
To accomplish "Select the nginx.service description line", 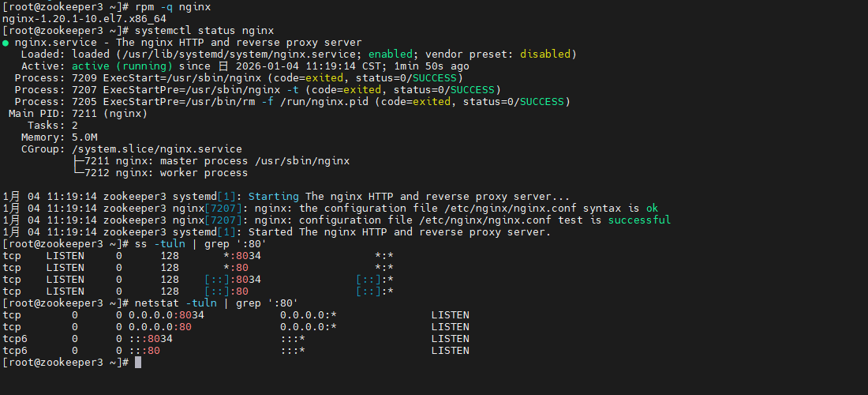I will point(182,43).
